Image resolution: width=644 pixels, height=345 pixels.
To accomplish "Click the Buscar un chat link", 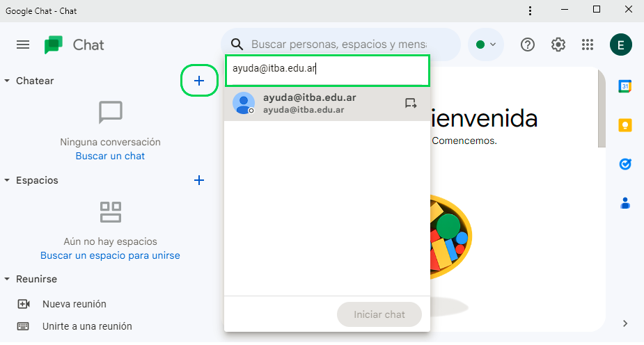I will click(x=110, y=156).
